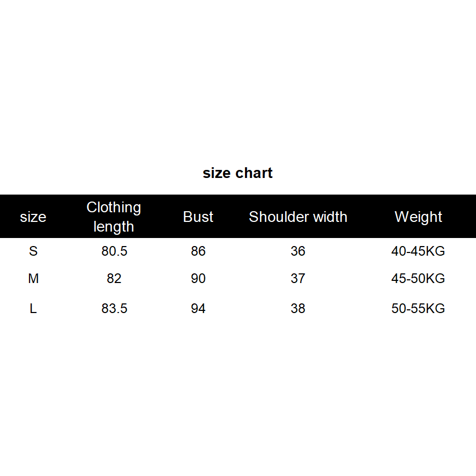Click the shoulder width value 38

point(298,309)
